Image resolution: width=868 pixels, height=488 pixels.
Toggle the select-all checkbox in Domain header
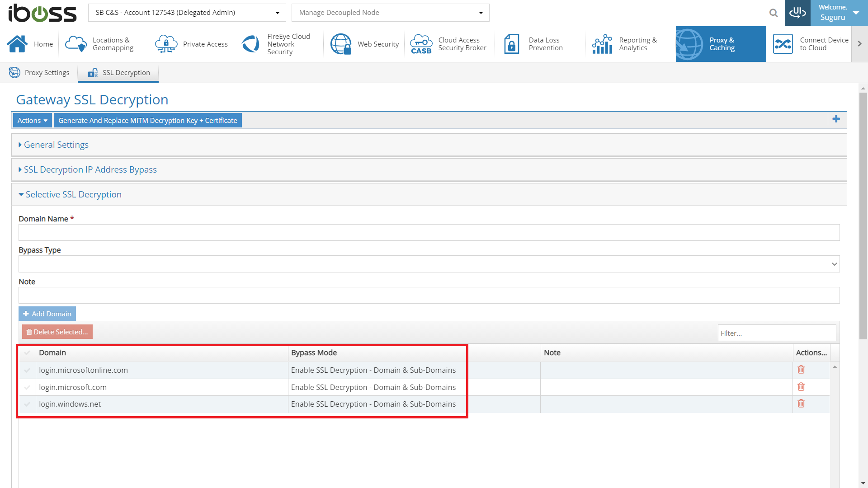[x=27, y=353]
